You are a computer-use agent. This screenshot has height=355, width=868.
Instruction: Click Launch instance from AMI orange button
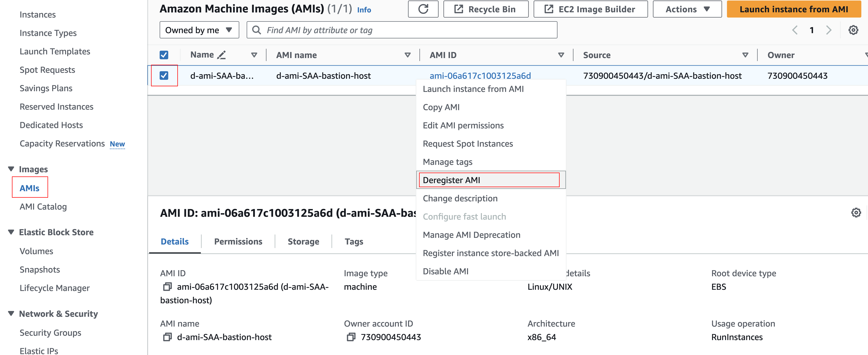click(x=794, y=9)
